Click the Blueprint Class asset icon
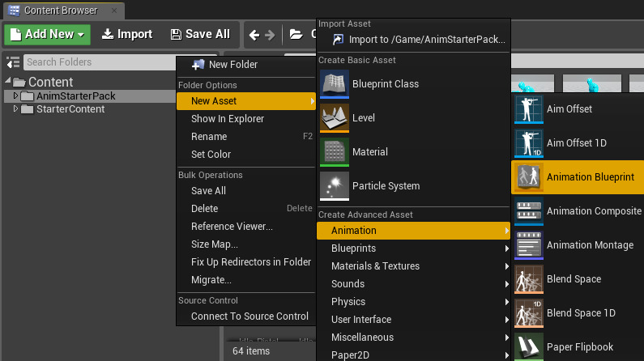 [334, 84]
